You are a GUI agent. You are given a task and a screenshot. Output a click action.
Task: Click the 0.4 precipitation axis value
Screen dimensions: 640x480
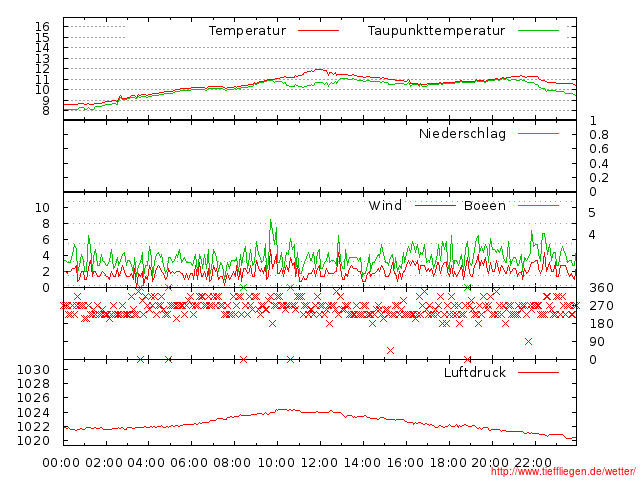(x=599, y=164)
